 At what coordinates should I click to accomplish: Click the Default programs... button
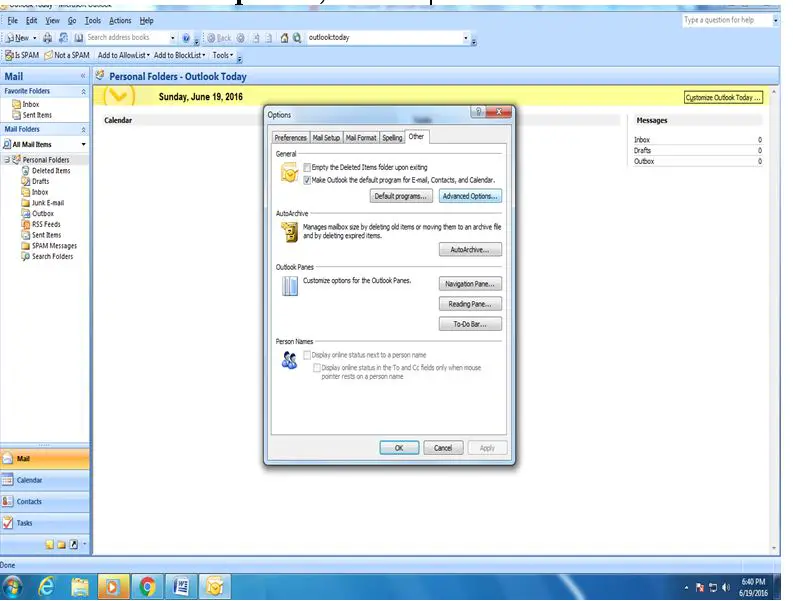pyautogui.click(x=401, y=196)
